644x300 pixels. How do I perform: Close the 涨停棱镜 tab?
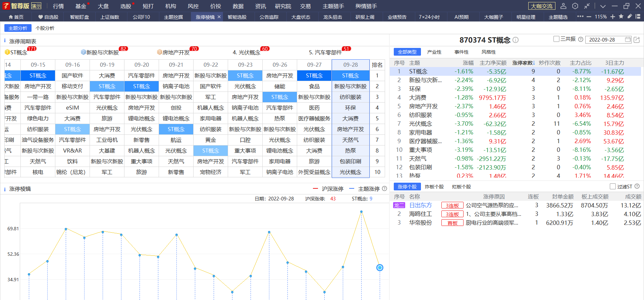pyautogui.click(x=219, y=17)
